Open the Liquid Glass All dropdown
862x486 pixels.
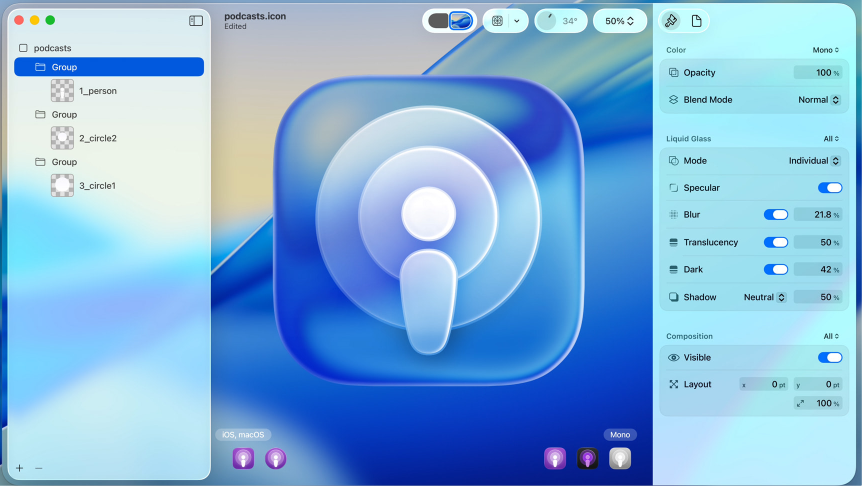pyautogui.click(x=831, y=139)
